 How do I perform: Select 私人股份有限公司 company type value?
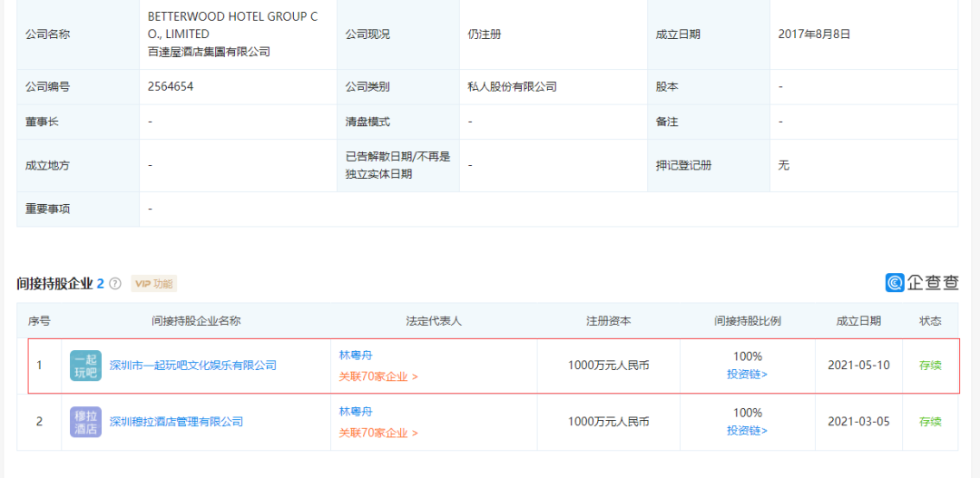pyautogui.click(x=512, y=87)
